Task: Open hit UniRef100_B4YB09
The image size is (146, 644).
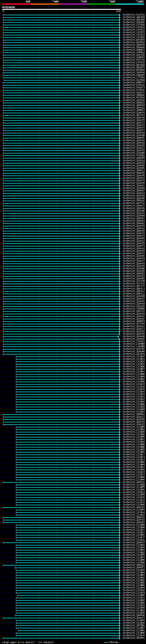Action: [x=134, y=40]
